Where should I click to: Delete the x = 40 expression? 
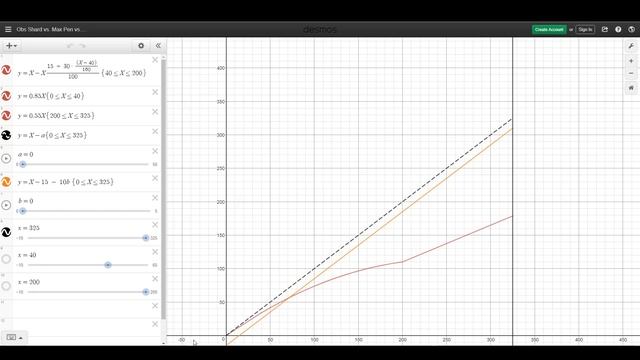coord(155,252)
